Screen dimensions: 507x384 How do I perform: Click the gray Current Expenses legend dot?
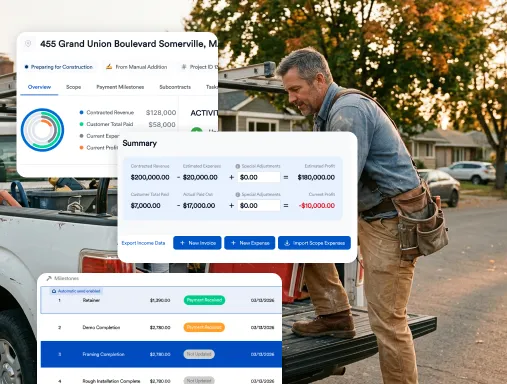[81, 136]
